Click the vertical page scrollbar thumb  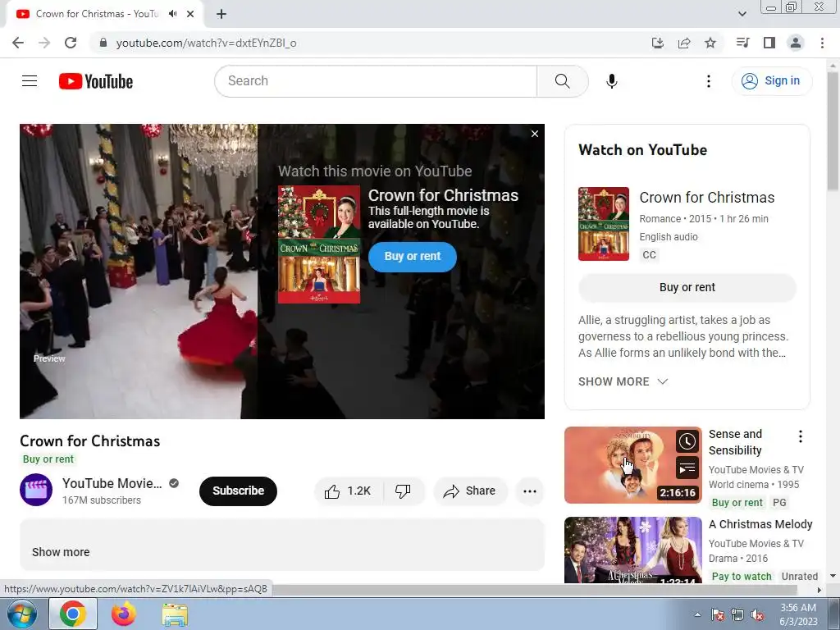pyautogui.click(x=833, y=132)
